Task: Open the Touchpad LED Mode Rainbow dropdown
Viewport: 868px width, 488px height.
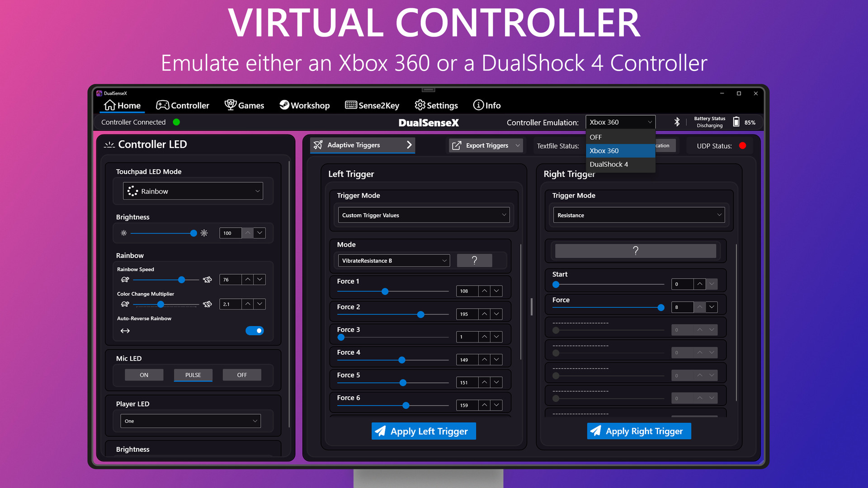Action: click(193, 191)
